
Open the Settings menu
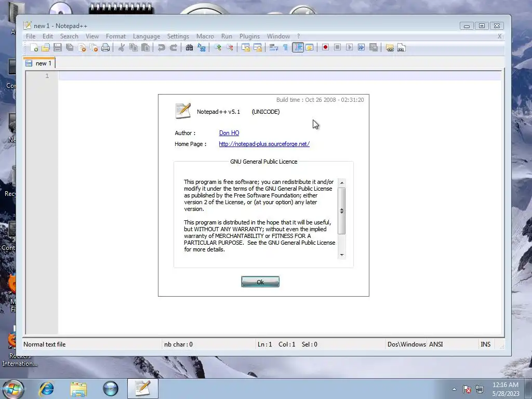178,36
